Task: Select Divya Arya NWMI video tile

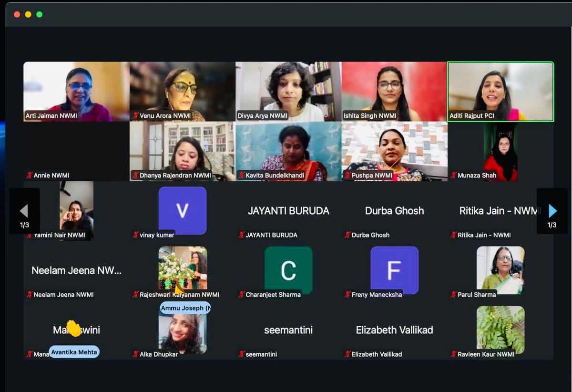Action: click(288, 92)
